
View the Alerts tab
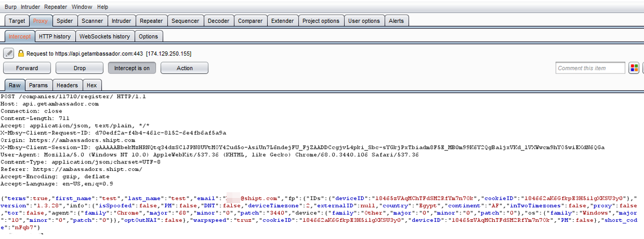pyautogui.click(x=396, y=21)
